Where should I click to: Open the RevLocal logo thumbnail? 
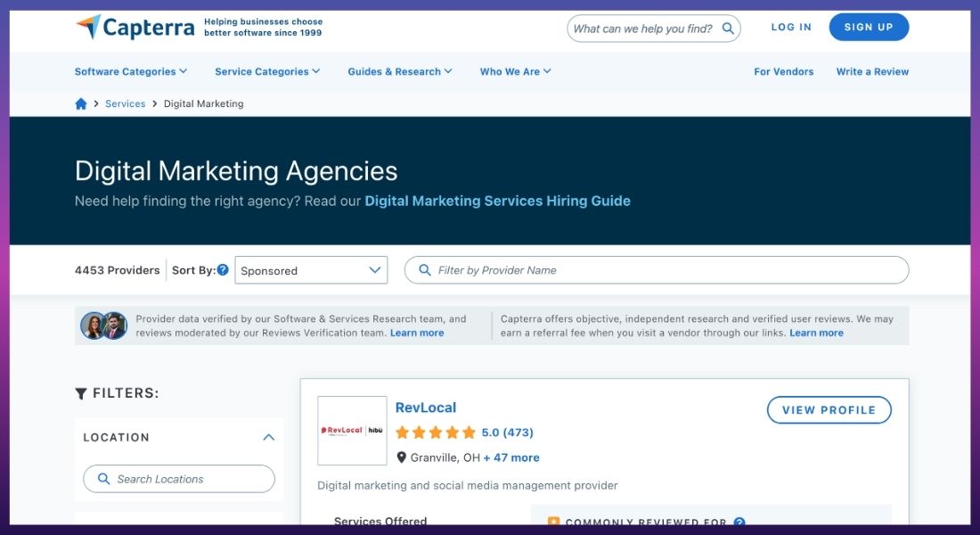[352, 431]
